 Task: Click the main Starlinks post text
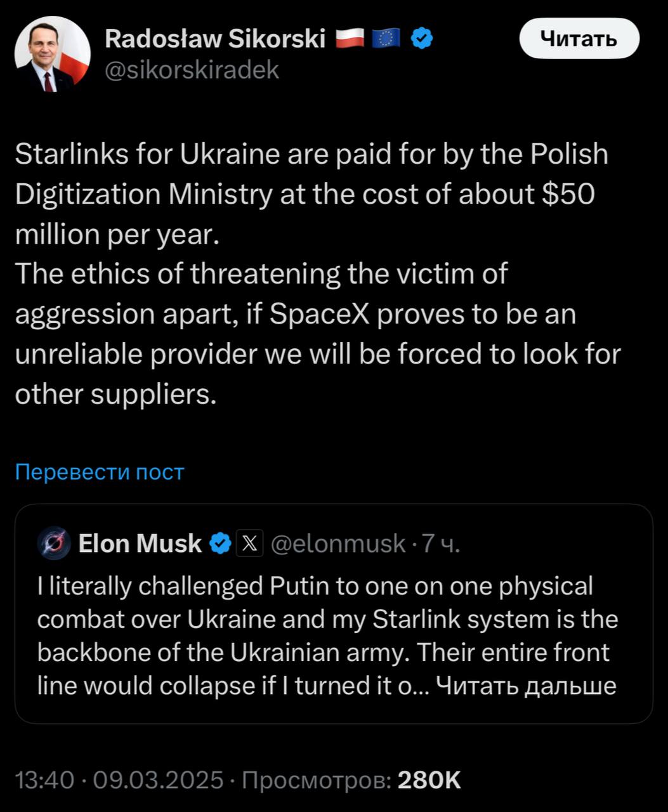[x=311, y=273]
